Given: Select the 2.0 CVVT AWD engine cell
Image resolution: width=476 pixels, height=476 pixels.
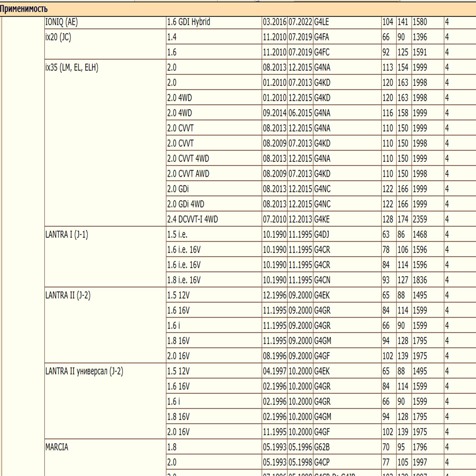Looking at the screenshot, I should tap(188, 174).
